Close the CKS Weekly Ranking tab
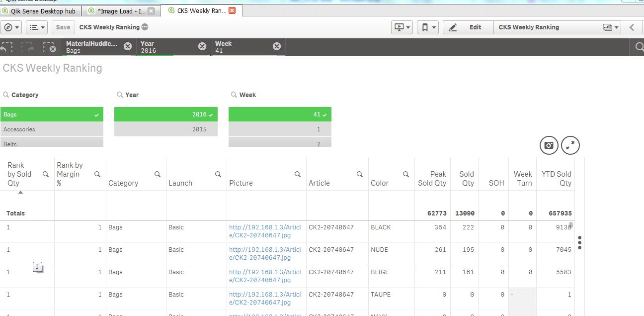Image resolution: width=644 pixels, height=316 pixels. tap(232, 11)
